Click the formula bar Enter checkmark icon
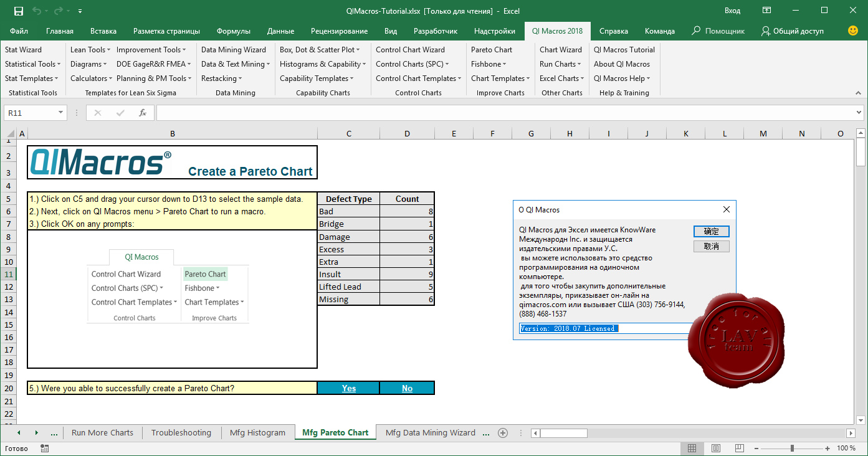 pyautogui.click(x=120, y=113)
